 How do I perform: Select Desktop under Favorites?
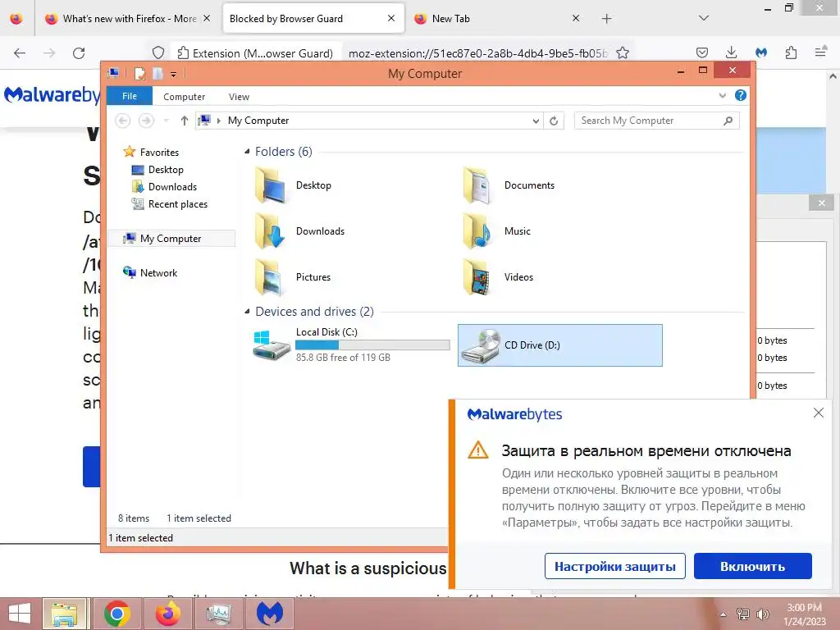pos(166,170)
